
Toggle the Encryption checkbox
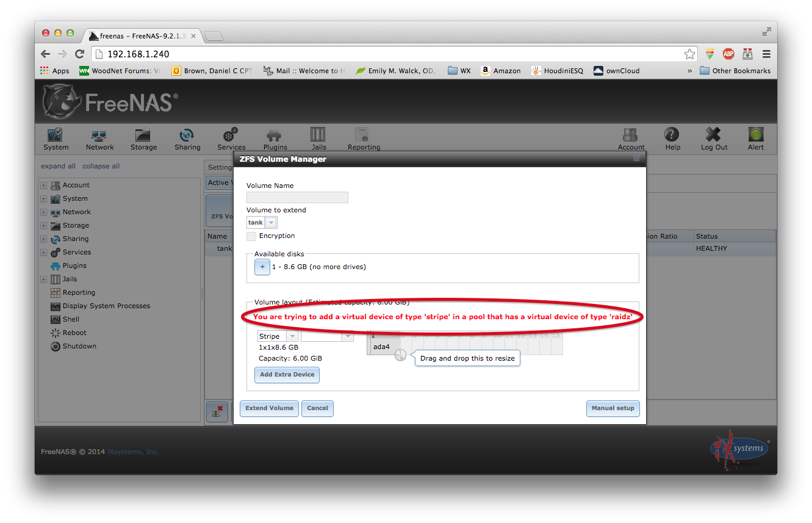pyautogui.click(x=251, y=236)
